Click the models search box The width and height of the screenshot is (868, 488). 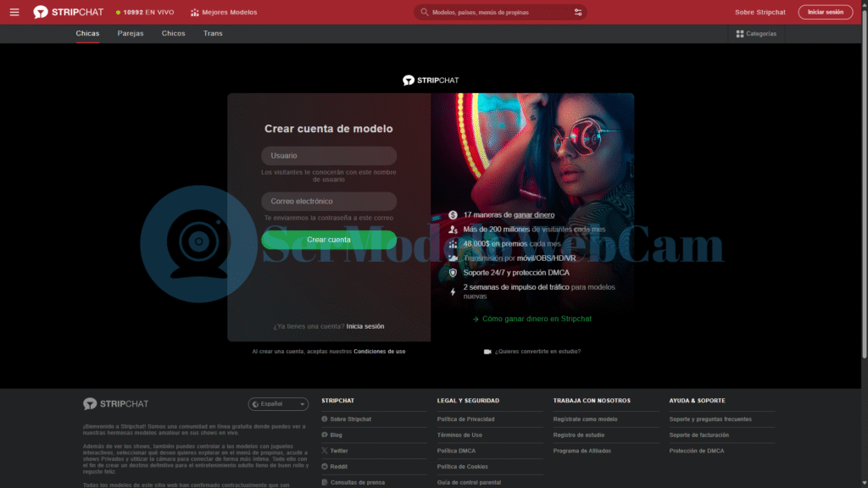(x=500, y=12)
